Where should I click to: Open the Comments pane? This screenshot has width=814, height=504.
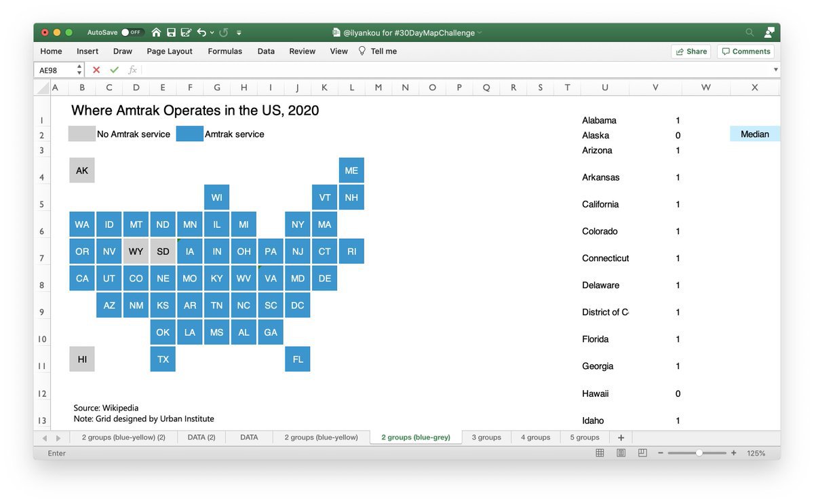pos(745,52)
